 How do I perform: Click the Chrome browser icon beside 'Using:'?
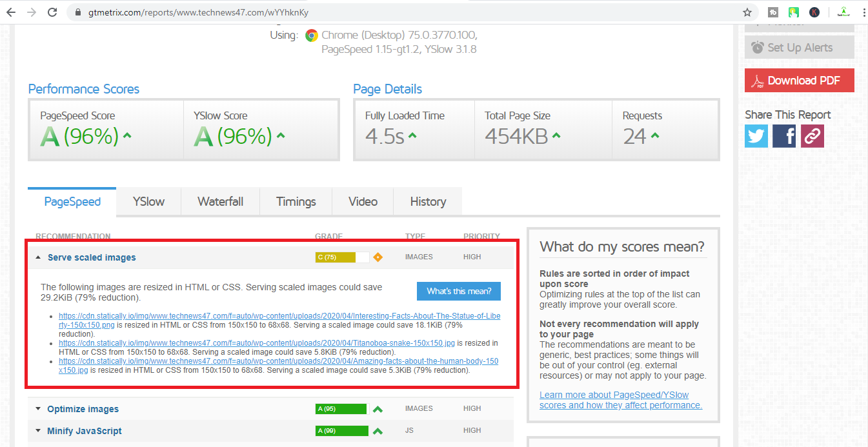tap(312, 35)
